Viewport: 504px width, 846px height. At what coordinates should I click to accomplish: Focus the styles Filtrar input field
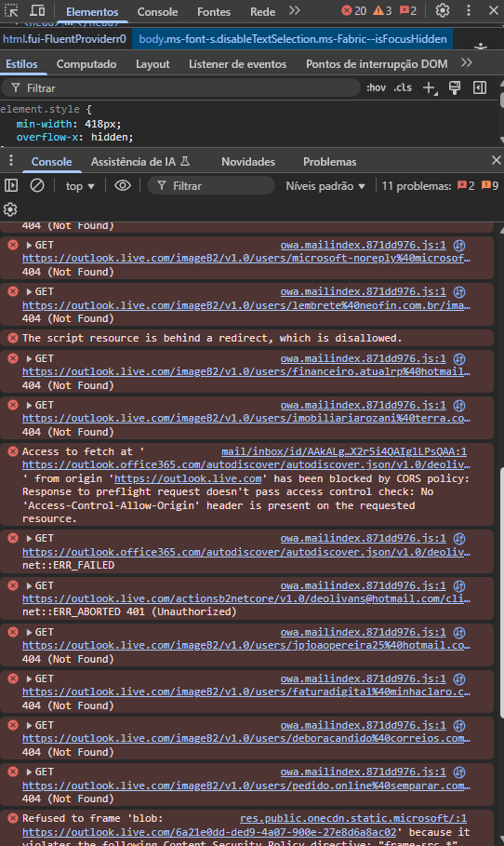click(181, 87)
